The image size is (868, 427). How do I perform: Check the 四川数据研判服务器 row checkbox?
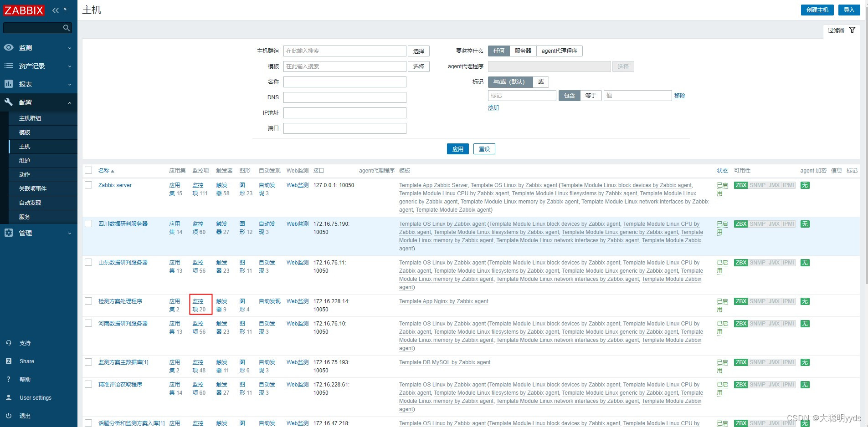(x=88, y=224)
